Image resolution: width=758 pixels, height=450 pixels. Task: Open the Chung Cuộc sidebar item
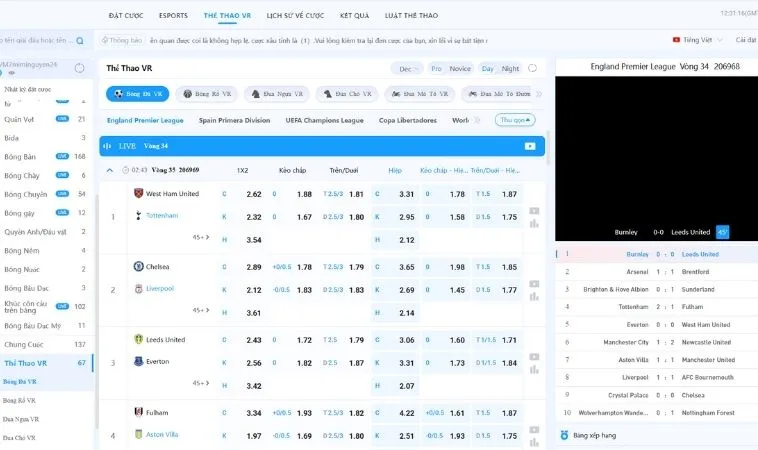[46, 344]
